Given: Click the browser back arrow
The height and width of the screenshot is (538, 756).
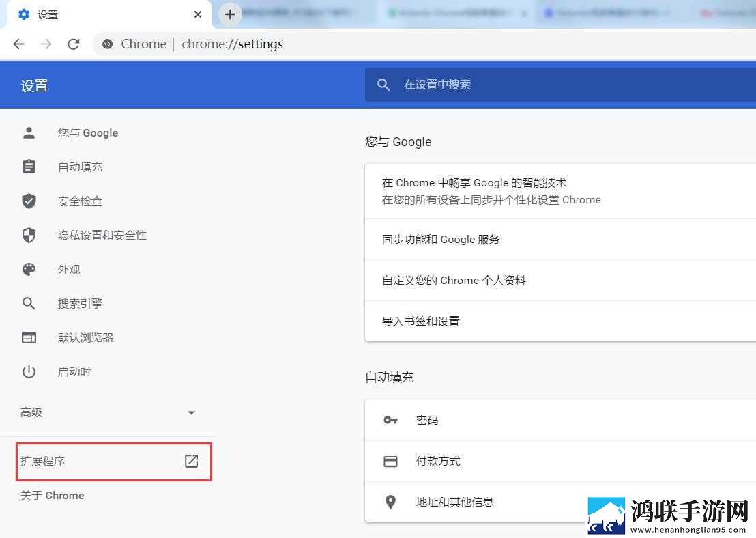Looking at the screenshot, I should (19, 44).
